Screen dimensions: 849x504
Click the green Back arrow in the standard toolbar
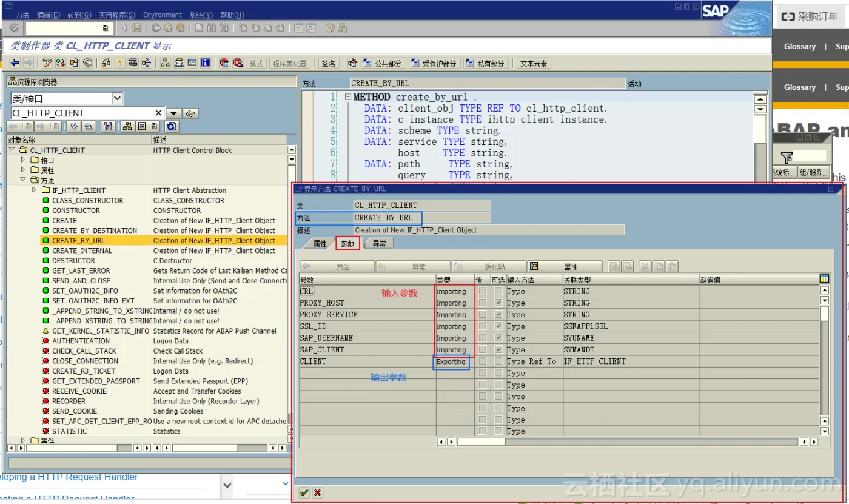point(156,28)
